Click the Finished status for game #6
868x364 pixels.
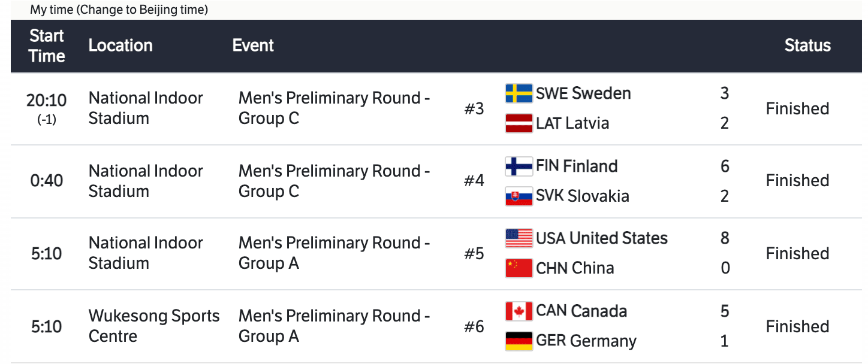[x=797, y=326]
